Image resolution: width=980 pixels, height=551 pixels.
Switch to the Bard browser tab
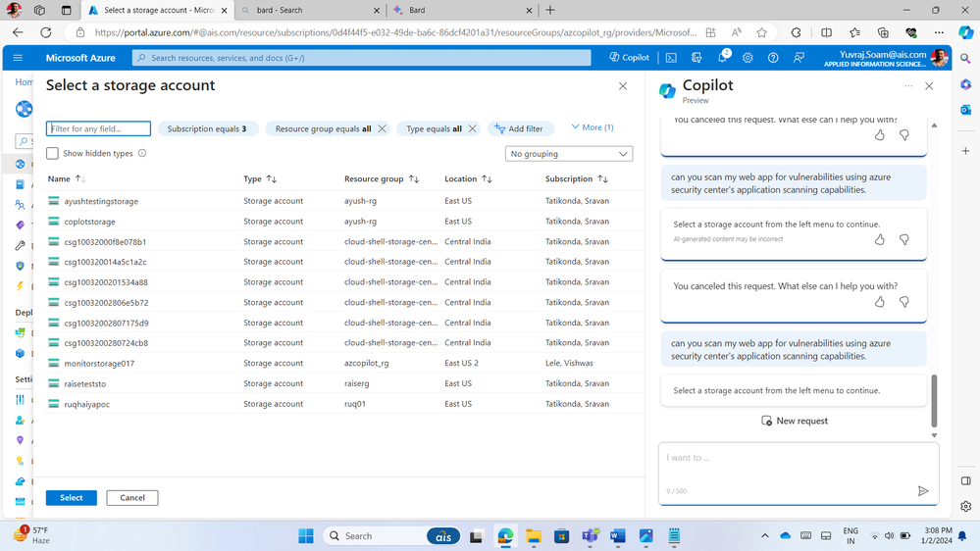click(x=462, y=10)
